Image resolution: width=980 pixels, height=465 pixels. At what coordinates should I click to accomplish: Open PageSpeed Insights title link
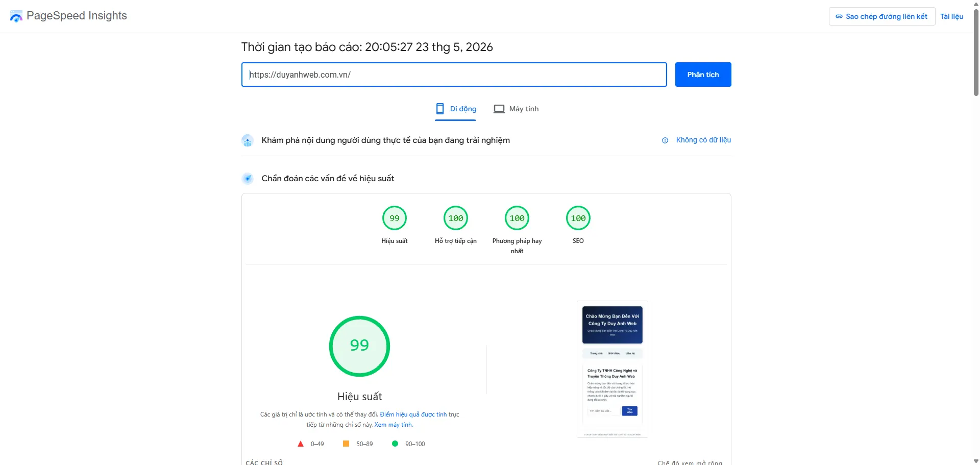pos(77,16)
